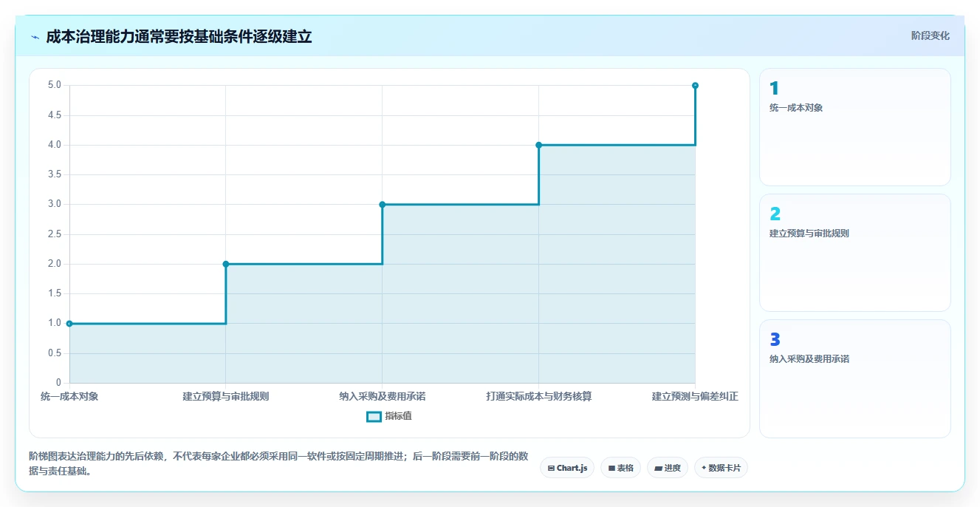Click the x-axis label 建立预算与审批规则
This screenshot has width=980, height=507.
pyautogui.click(x=226, y=396)
